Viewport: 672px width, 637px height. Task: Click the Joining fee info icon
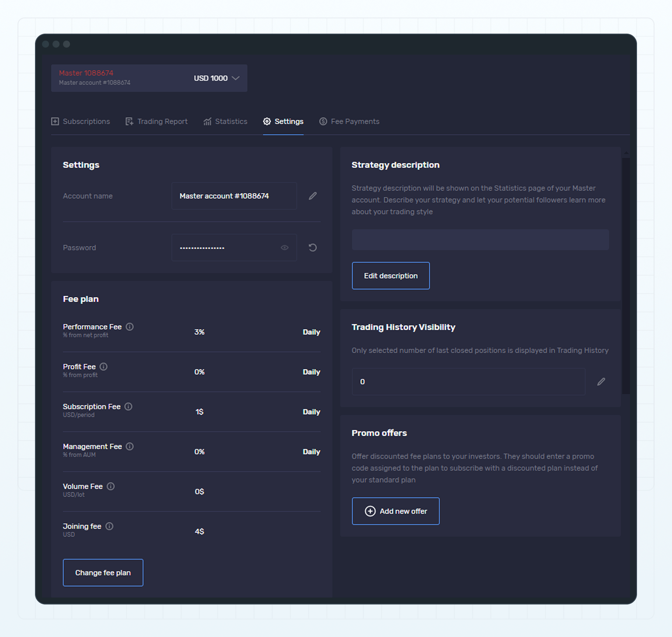(109, 526)
